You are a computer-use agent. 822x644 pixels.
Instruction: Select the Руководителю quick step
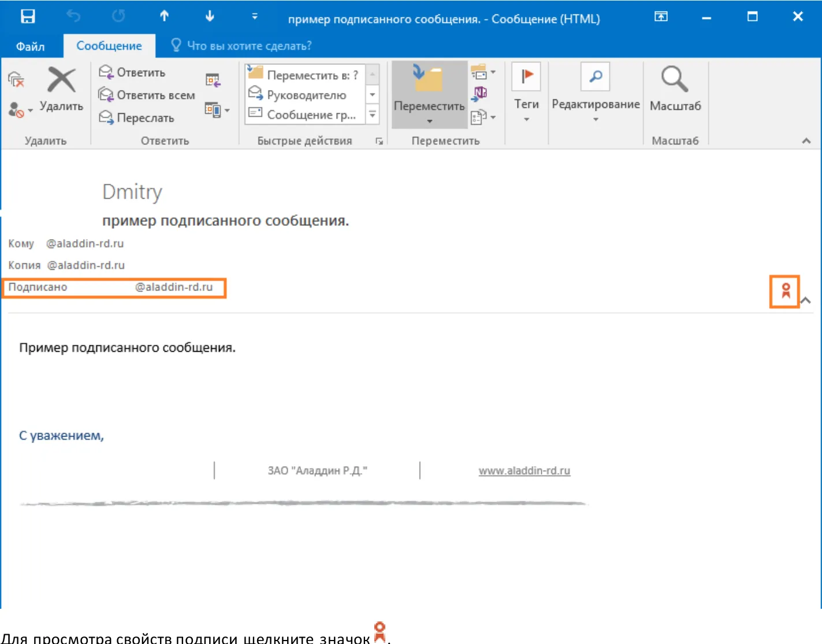[304, 94]
